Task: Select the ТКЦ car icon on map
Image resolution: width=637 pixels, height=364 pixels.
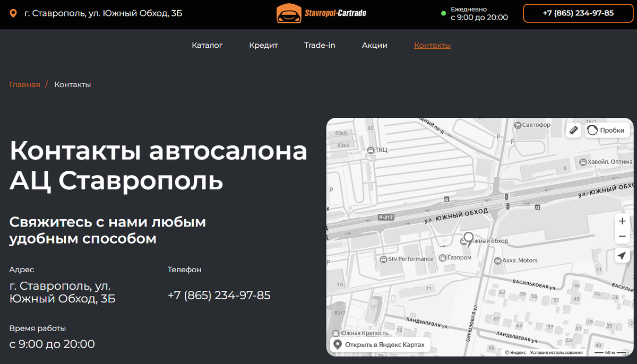Action: 371,150
